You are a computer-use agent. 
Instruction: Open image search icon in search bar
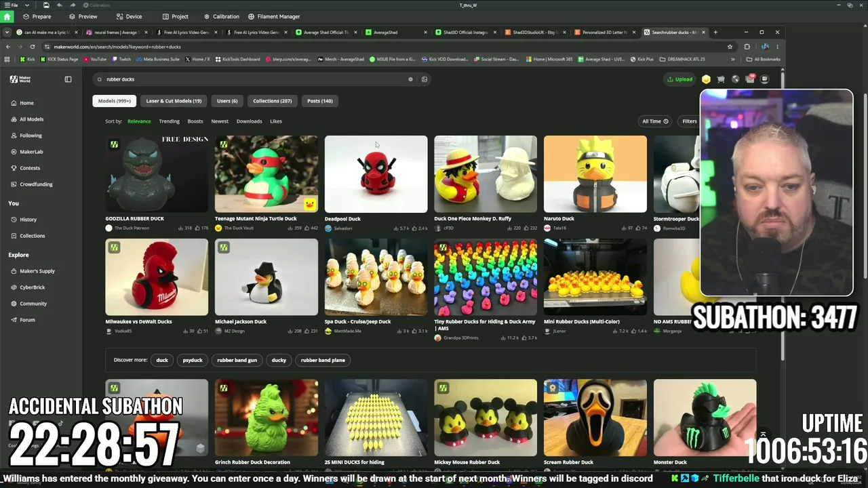(425, 79)
